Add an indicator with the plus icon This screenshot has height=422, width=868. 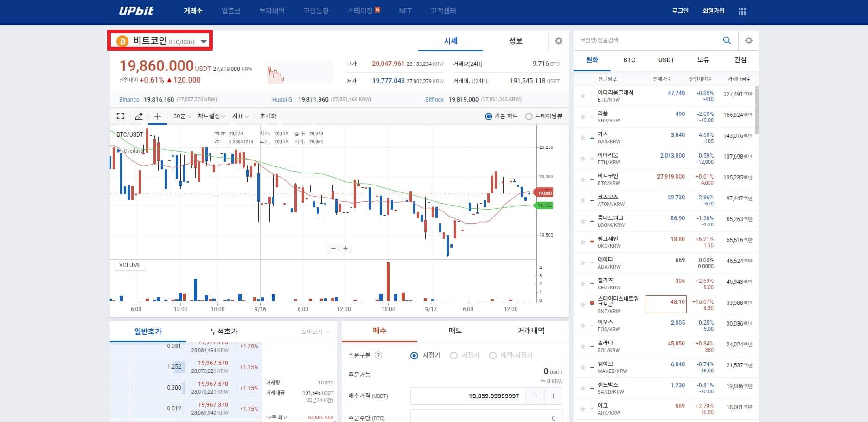click(157, 116)
